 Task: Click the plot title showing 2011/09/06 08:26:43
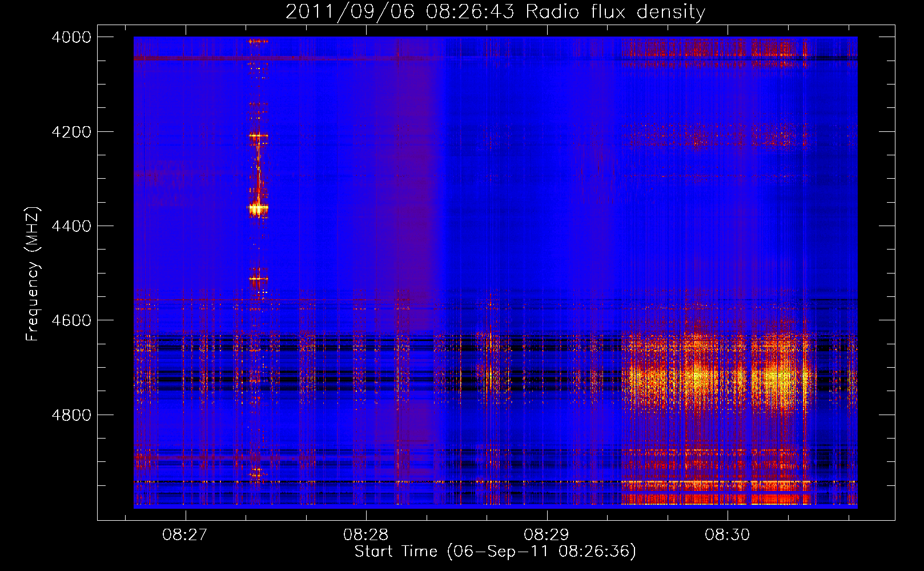pyautogui.click(x=495, y=11)
